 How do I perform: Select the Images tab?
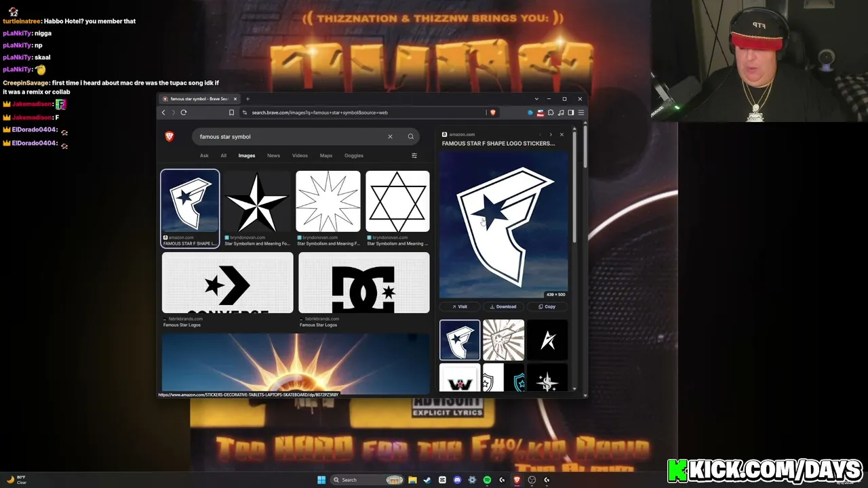[x=247, y=156]
